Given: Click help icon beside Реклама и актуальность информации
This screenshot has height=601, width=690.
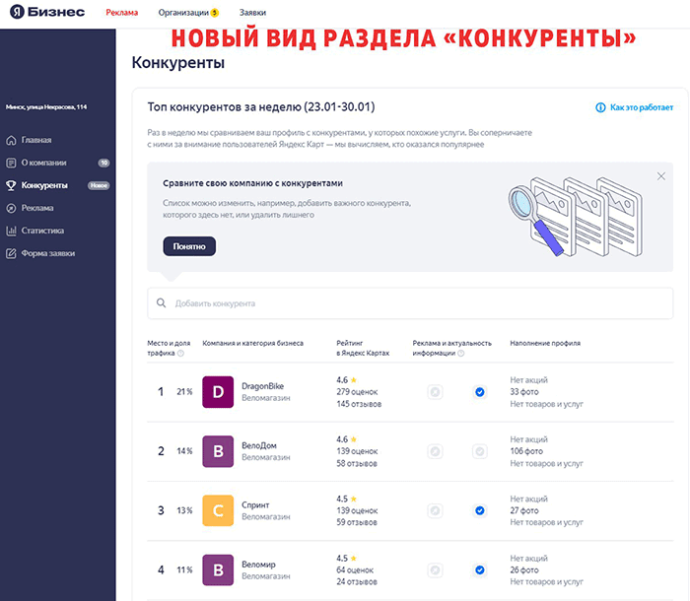Looking at the screenshot, I should [x=461, y=353].
